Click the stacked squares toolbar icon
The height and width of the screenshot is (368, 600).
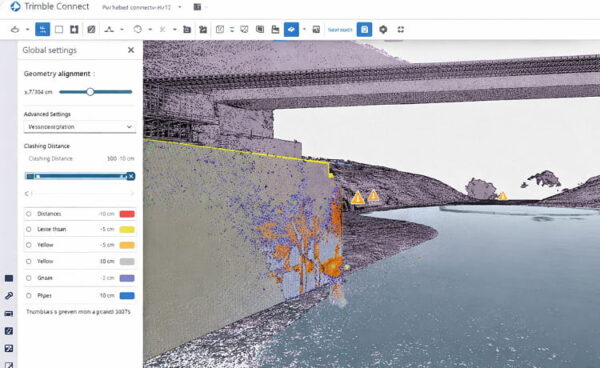(260, 29)
